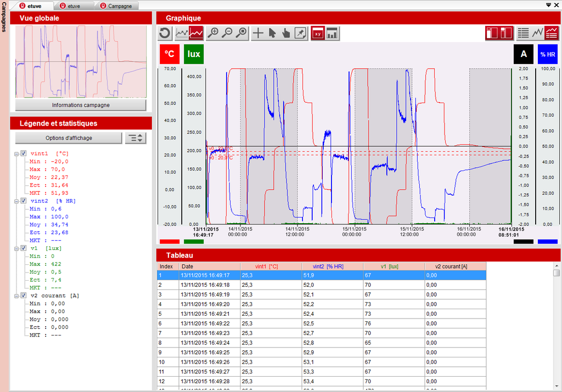Viewport: 562px width, 392px height.
Task: Switch to table-only view icon
Action: pos(523,33)
